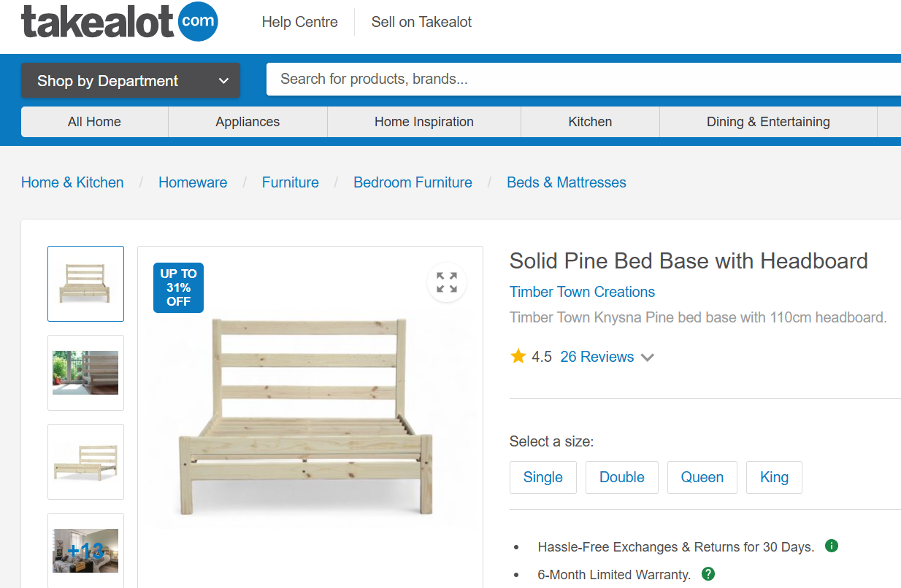This screenshot has height=588, width=901.
Task: Open the Shop by Department dropdown
Action: click(x=131, y=80)
